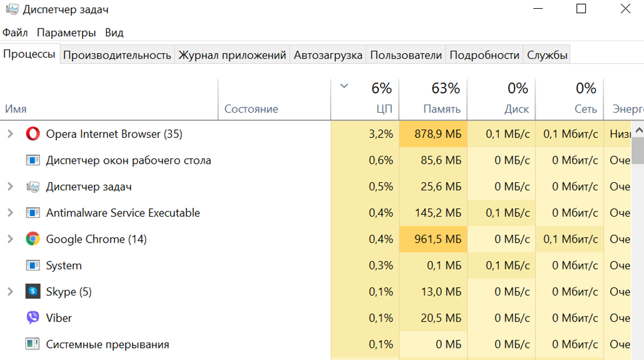Image resolution: width=644 pixels, height=360 pixels.
Task: Click the Google Chrome process icon
Action: pyautogui.click(x=33, y=239)
